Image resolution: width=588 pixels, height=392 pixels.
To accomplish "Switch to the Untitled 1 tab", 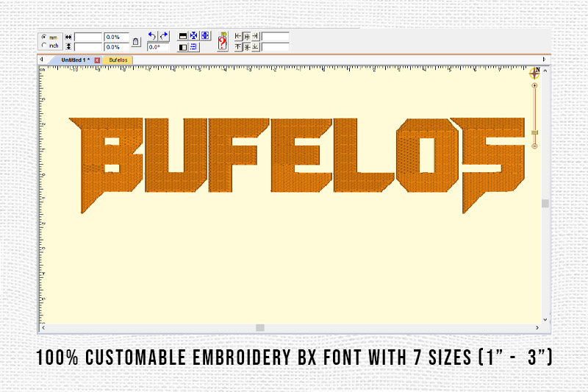I will click(76, 60).
